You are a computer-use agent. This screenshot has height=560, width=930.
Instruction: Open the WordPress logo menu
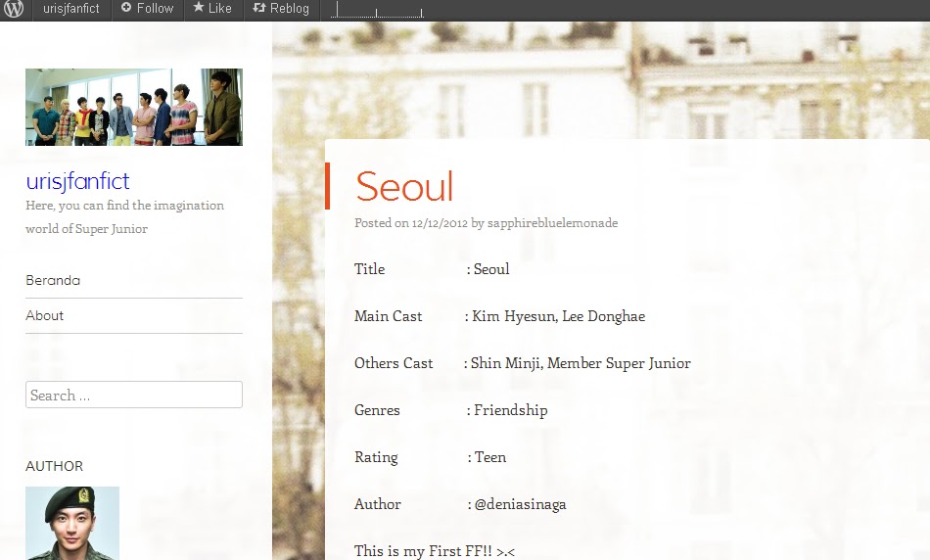pyautogui.click(x=14, y=9)
